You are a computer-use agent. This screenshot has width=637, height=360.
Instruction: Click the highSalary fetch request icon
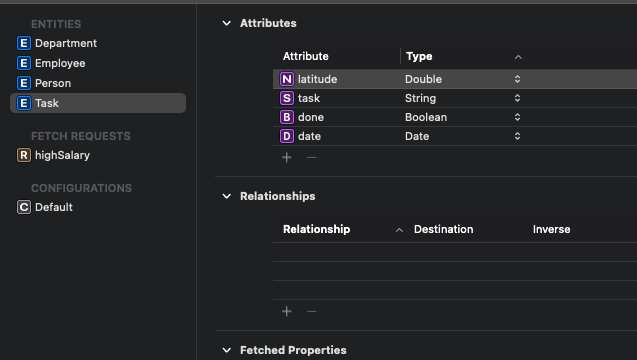[x=24, y=155]
